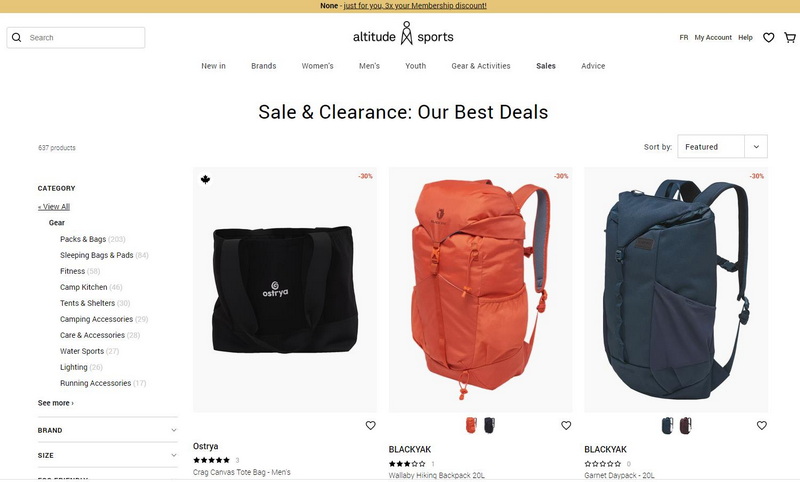Click the Altitude Sports logo
The height and width of the screenshot is (482, 800).
pyautogui.click(x=403, y=34)
